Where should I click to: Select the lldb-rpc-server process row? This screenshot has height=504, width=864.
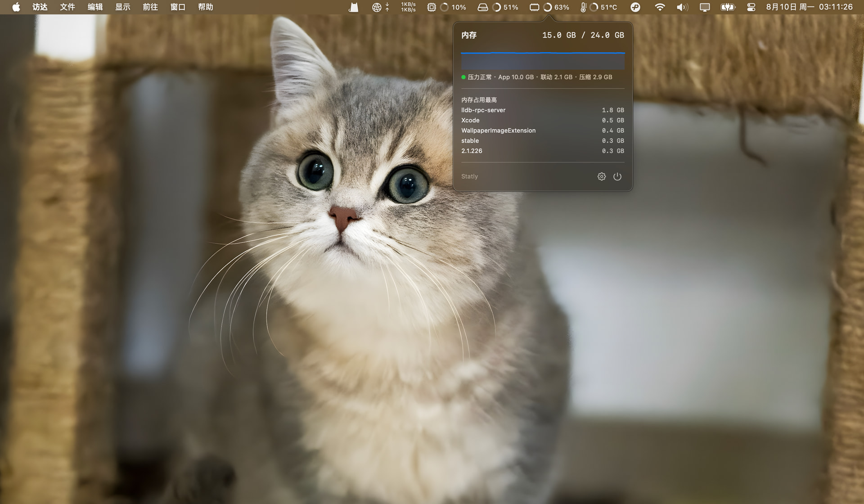(x=543, y=110)
